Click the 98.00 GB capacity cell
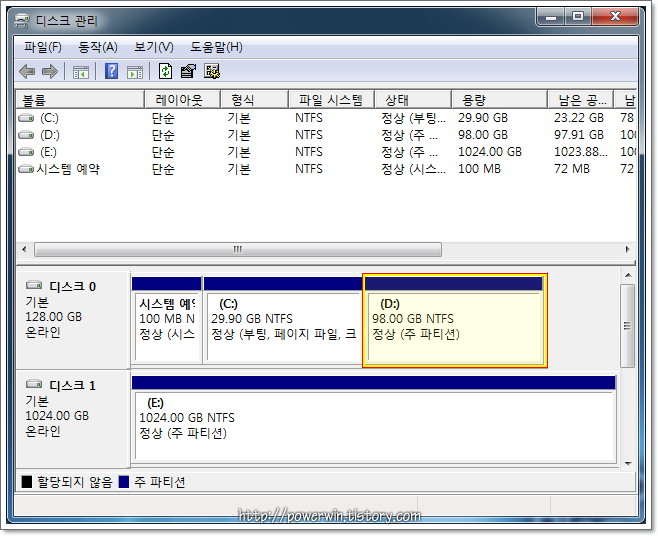The image size is (658, 536). (x=483, y=135)
